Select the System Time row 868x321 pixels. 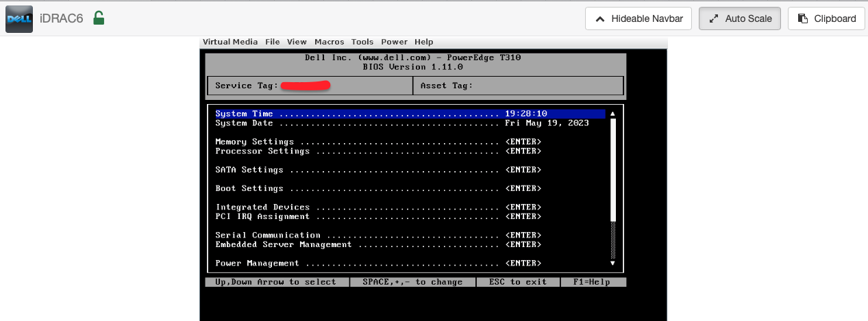[410, 114]
